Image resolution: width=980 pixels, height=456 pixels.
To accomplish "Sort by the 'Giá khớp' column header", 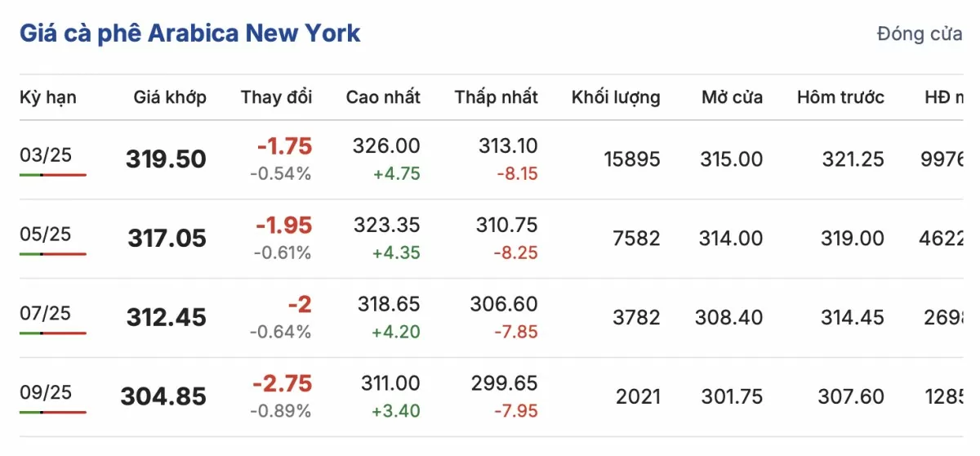I will 170,97.
